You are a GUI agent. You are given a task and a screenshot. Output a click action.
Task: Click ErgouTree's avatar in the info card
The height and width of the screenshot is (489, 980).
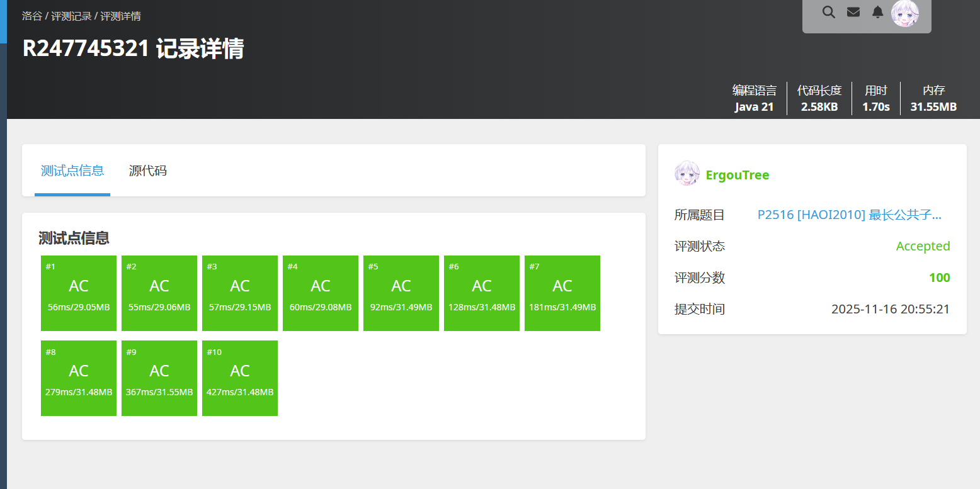[x=687, y=173]
